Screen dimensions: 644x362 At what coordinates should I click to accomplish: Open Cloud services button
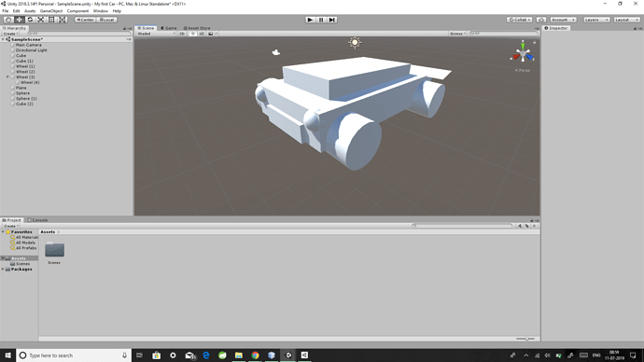coord(541,20)
